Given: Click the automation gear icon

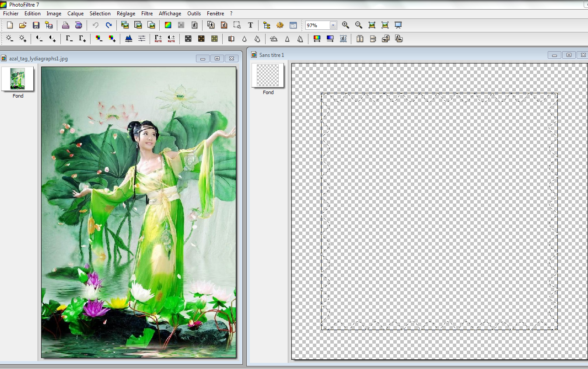Looking at the screenshot, I should 280,25.
